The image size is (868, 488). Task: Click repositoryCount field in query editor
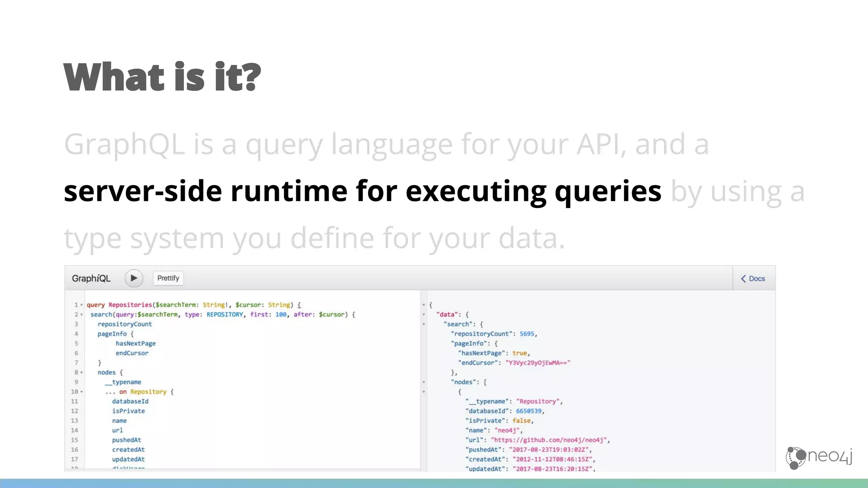[x=125, y=324]
